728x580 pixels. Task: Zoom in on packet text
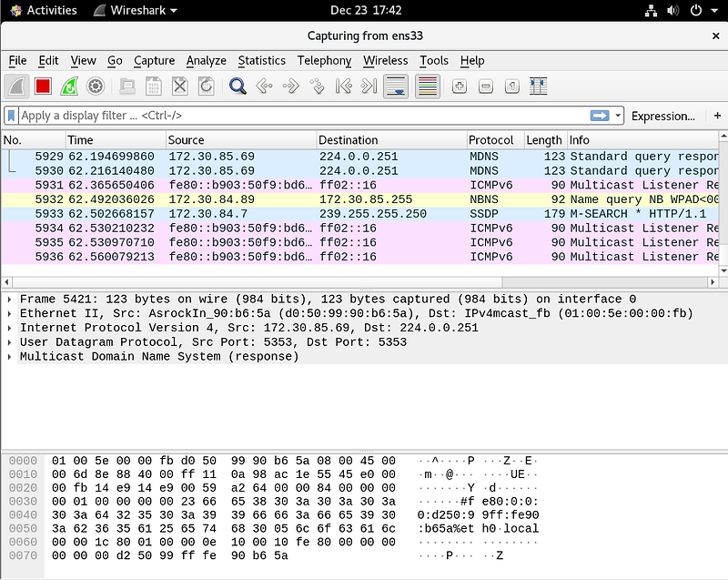tap(460, 86)
